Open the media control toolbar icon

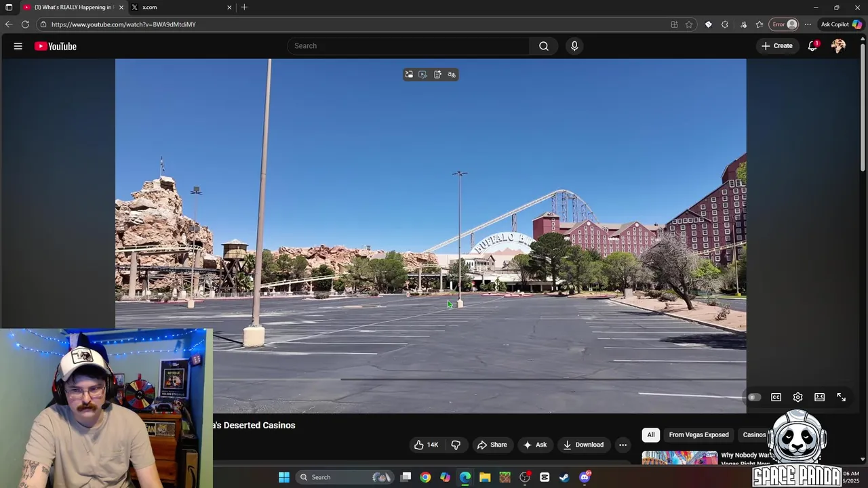coord(744,24)
